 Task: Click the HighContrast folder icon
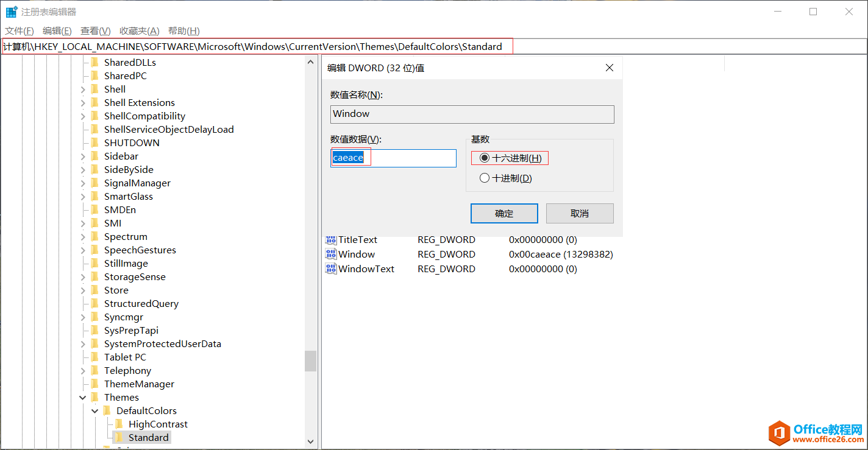(119, 424)
